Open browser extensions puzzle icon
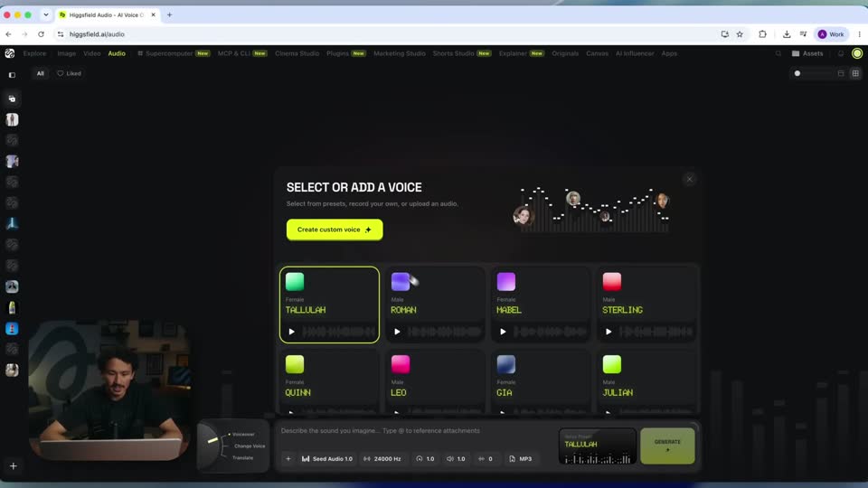Viewport: 868px width, 488px height. pos(762,34)
